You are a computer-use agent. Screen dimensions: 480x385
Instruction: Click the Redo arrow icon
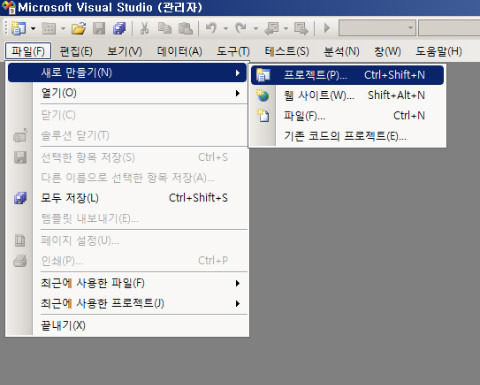click(x=241, y=28)
